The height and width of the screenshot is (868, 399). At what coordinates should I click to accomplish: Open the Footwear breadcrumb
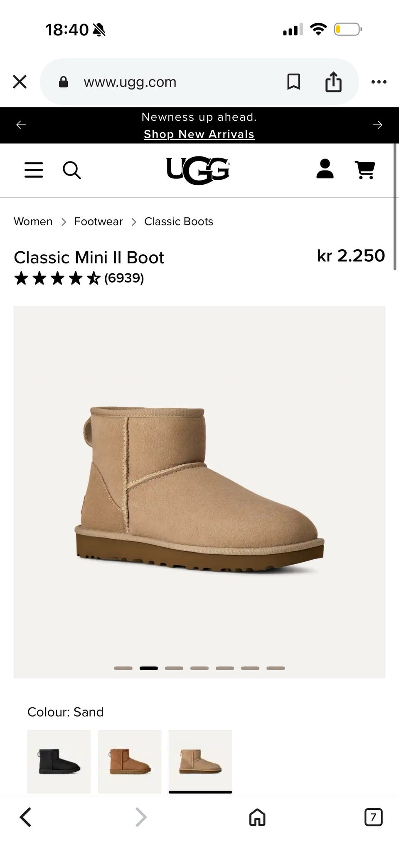coord(99,221)
